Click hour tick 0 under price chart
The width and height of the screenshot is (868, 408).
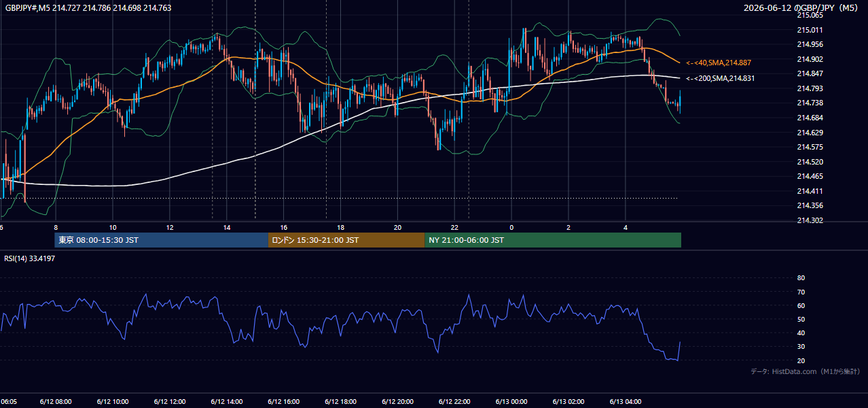coord(512,228)
